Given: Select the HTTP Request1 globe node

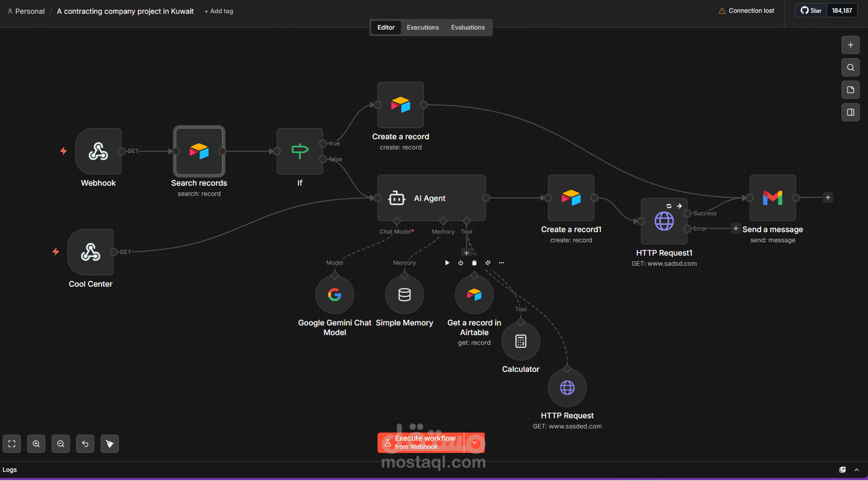Looking at the screenshot, I should coord(664,221).
